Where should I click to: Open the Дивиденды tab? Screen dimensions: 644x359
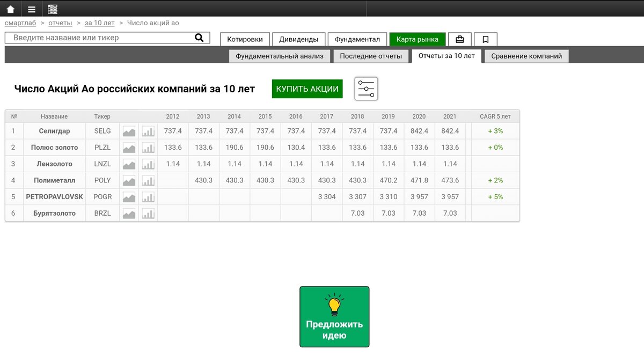[298, 39]
